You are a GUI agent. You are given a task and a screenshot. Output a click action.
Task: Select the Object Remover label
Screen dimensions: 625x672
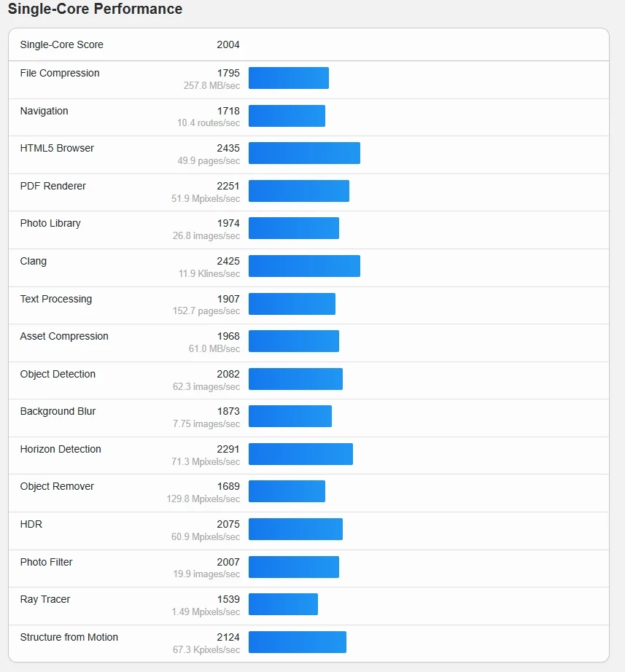tap(57, 486)
